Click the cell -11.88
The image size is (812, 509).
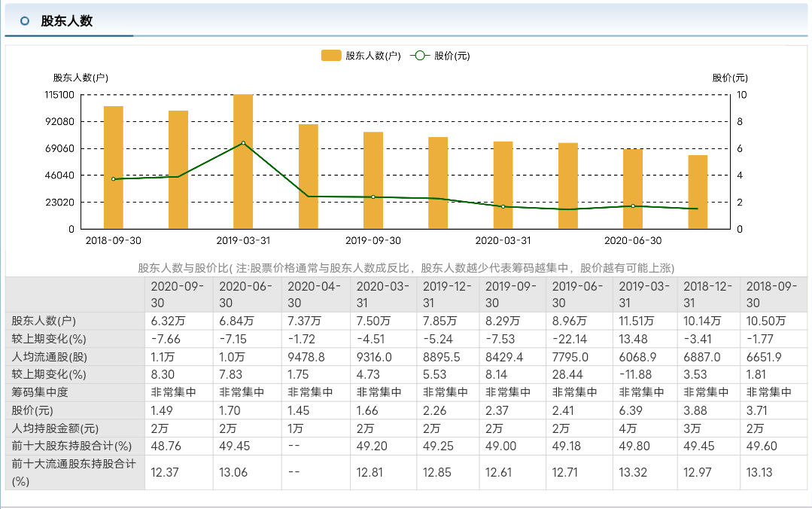[x=635, y=374]
